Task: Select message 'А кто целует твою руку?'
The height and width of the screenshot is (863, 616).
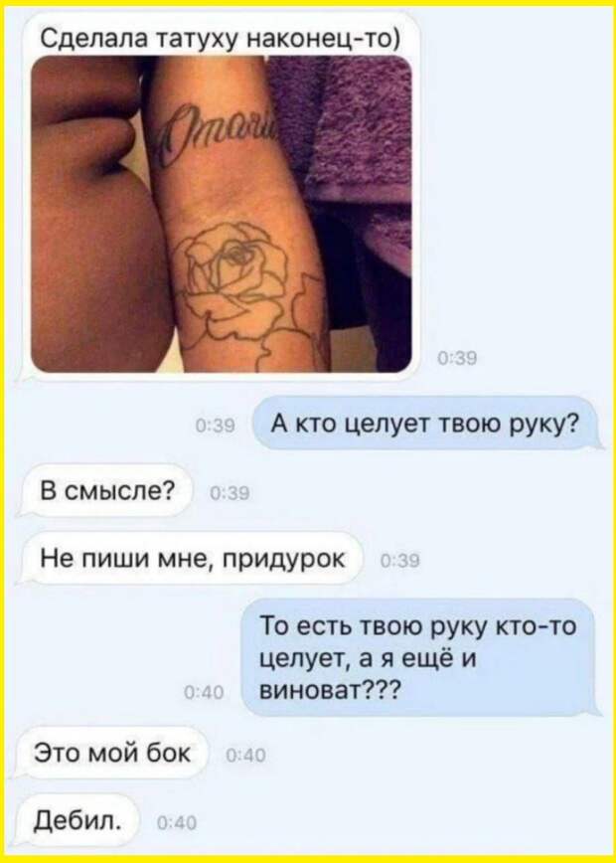Action: tap(424, 424)
